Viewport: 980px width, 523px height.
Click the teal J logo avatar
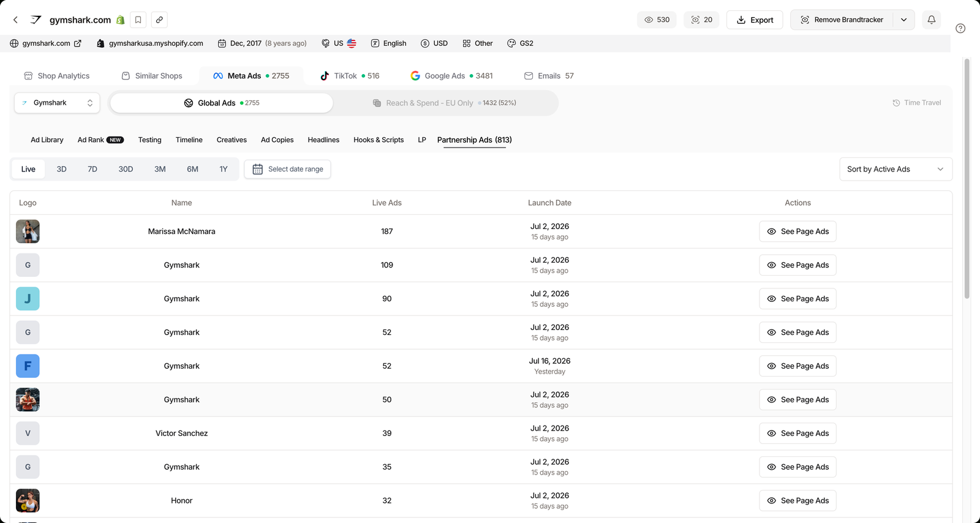coord(28,299)
